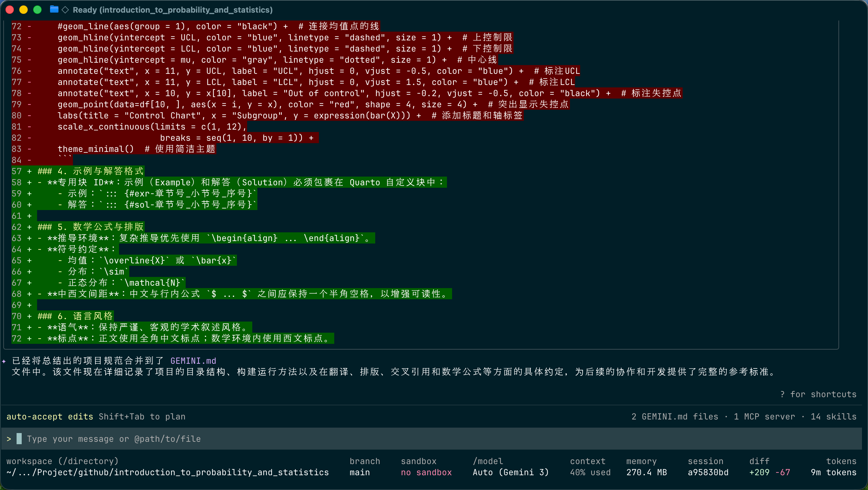Click added heading '### 5. 数学公式与排版'
The image size is (868, 490).
78,227
